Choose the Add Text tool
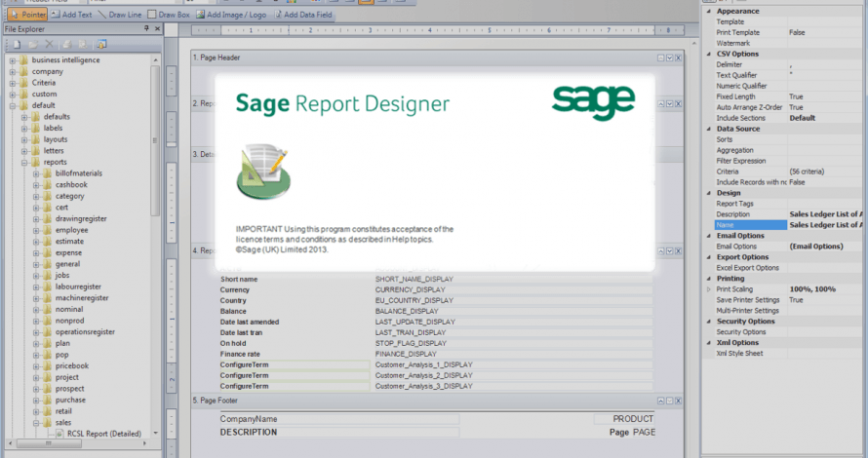 point(71,15)
